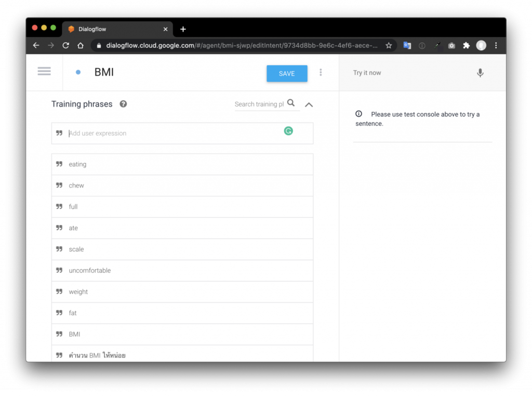Bookmark this page with the star

click(x=389, y=45)
